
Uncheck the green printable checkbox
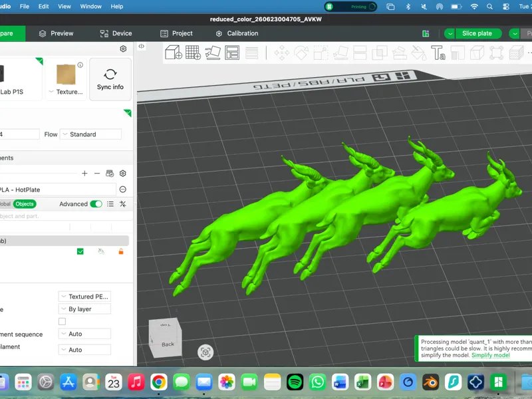[80, 251]
